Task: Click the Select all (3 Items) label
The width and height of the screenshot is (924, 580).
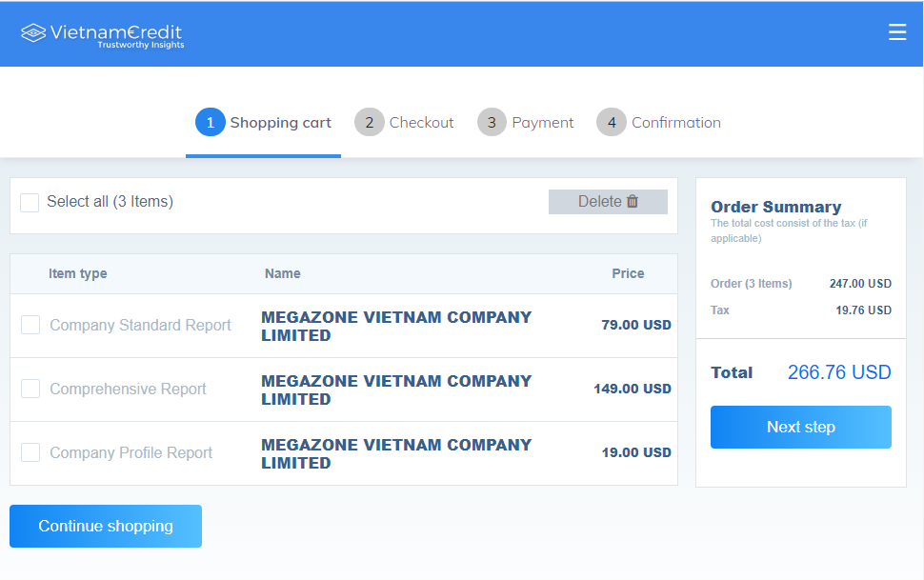Action: coord(110,202)
